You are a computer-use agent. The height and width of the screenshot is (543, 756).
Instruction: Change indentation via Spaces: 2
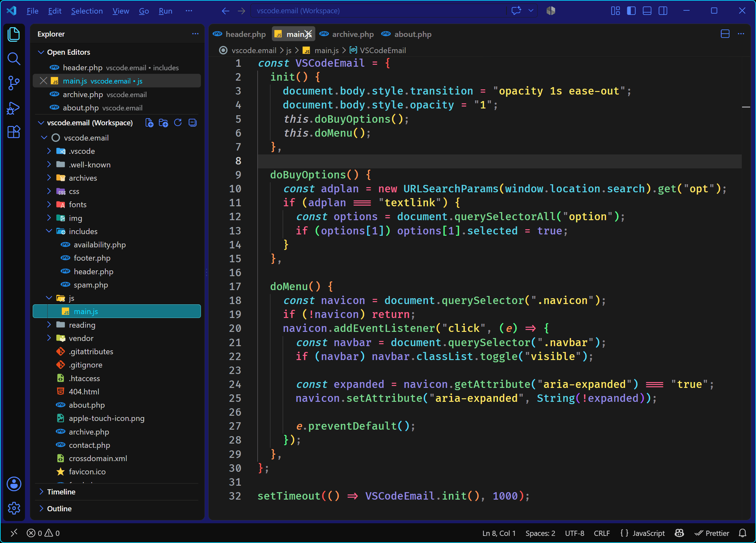[540, 533]
